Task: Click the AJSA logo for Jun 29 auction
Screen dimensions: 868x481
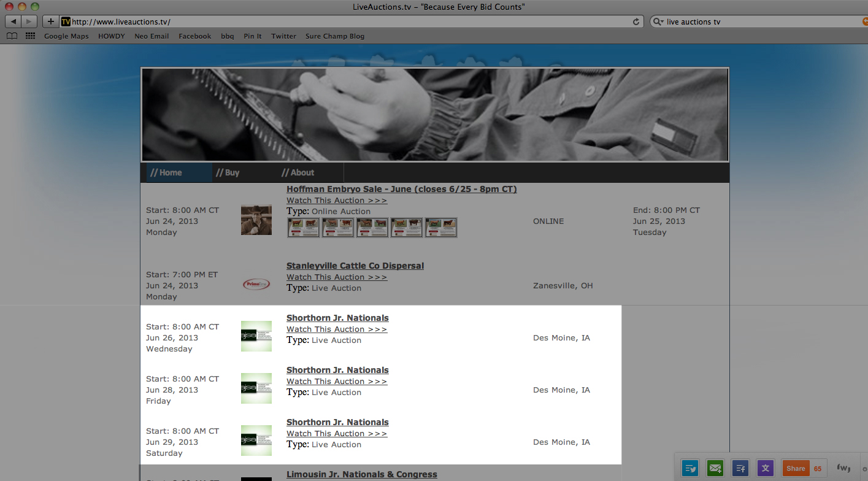Action: click(x=256, y=441)
